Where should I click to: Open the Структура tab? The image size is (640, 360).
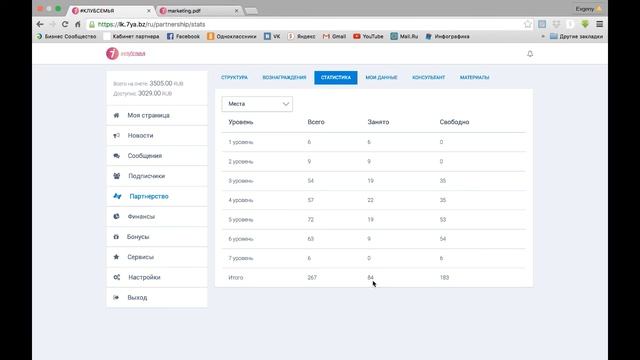[x=234, y=78]
